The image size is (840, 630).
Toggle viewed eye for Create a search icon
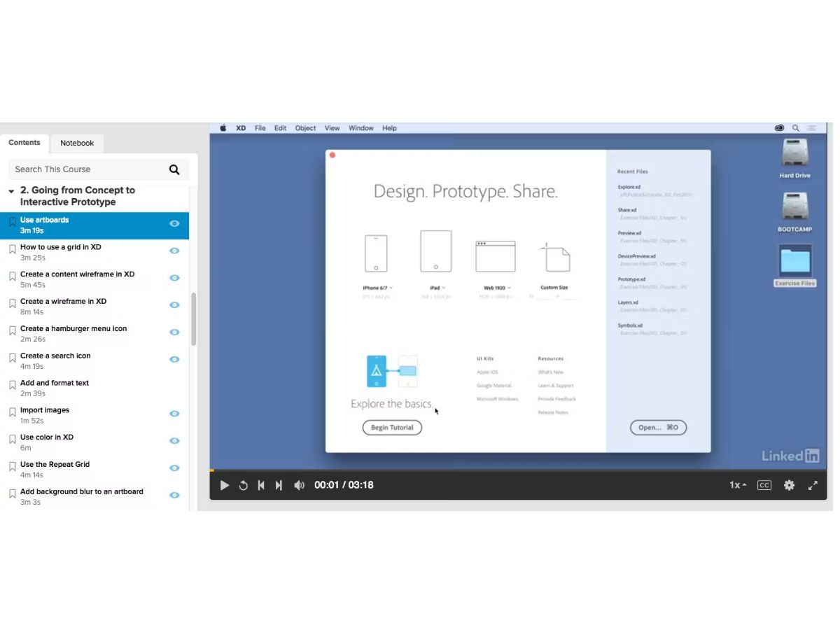(x=174, y=359)
